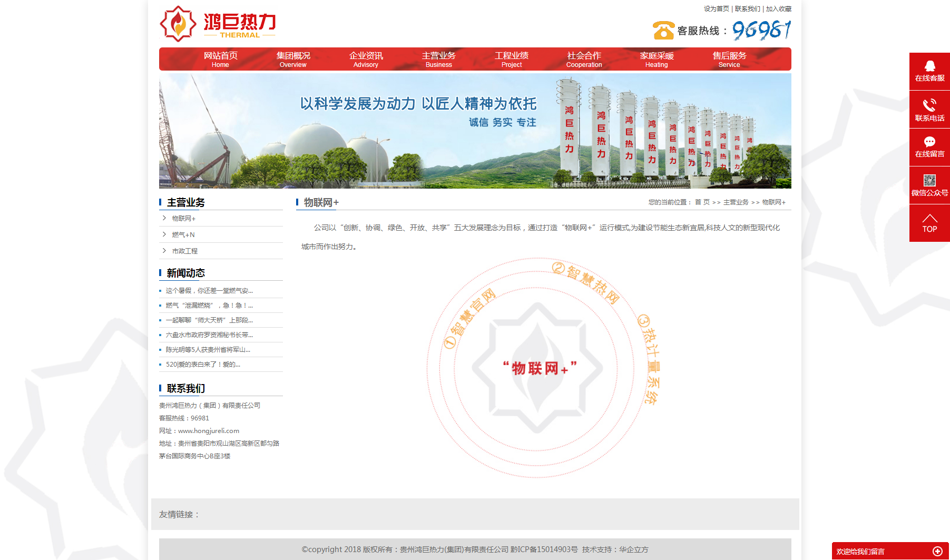Expand the 物联网+ sidebar item
The width and height of the screenshot is (950, 560).
[x=183, y=219]
